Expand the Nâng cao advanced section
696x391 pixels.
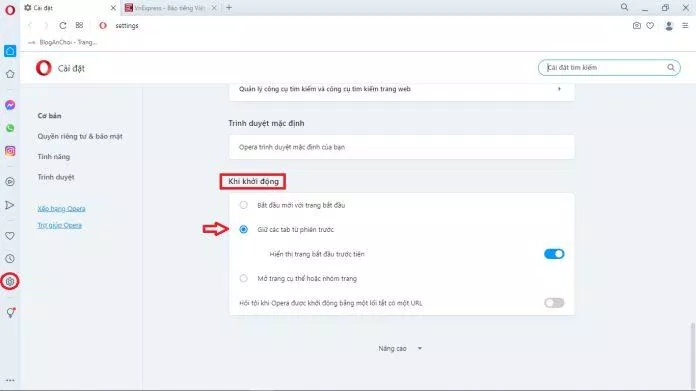point(400,348)
